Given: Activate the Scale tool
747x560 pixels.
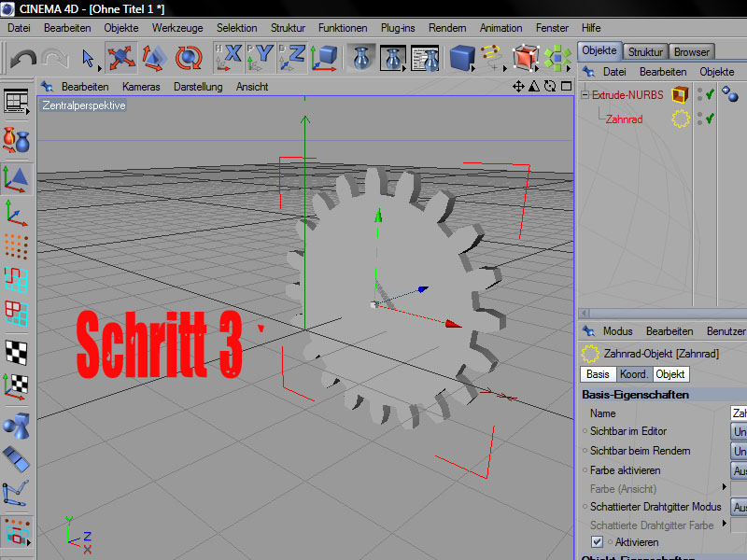Looking at the screenshot, I should coord(154,58).
